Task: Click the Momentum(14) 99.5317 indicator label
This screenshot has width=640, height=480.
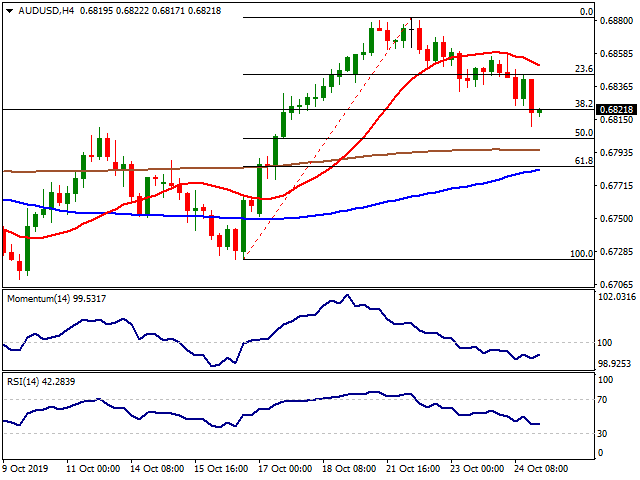Action: 56,299
